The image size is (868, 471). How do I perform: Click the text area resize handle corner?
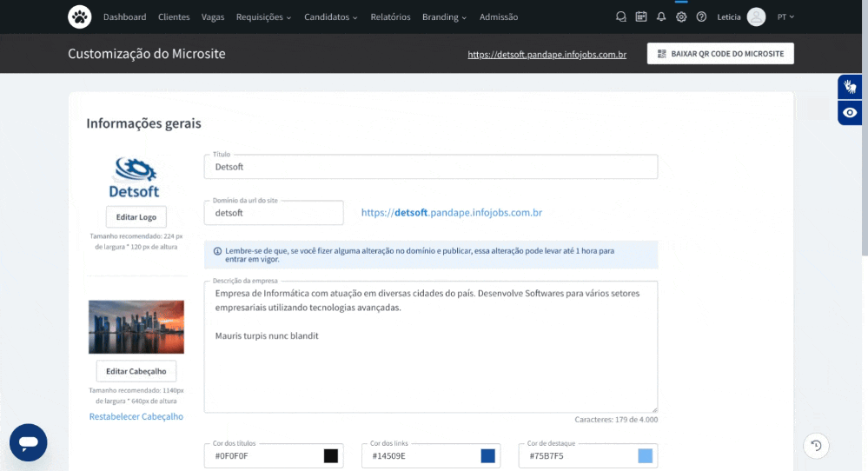654,409
